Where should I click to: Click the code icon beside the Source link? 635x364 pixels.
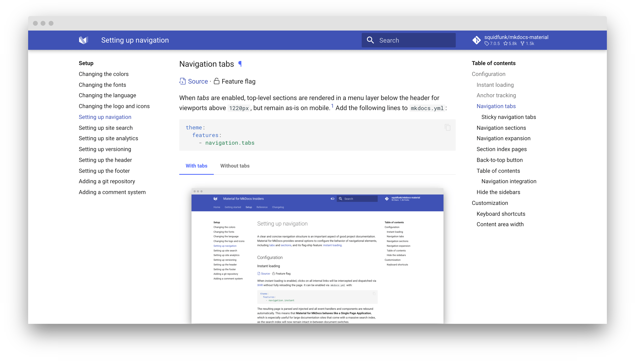tap(182, 81)
